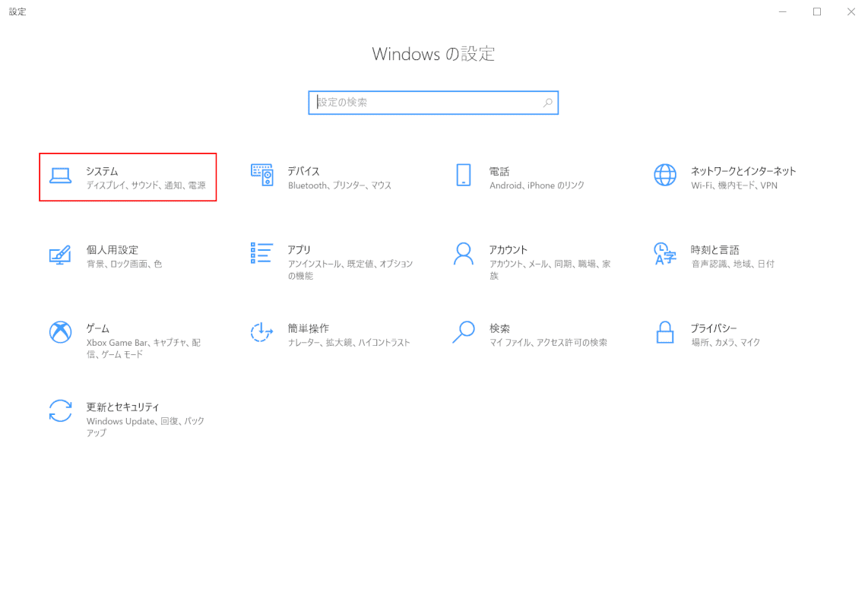The width and height of the screenshot is (868, 608).
Task: Open the 個人用設定 title
Action: (112, 250)
